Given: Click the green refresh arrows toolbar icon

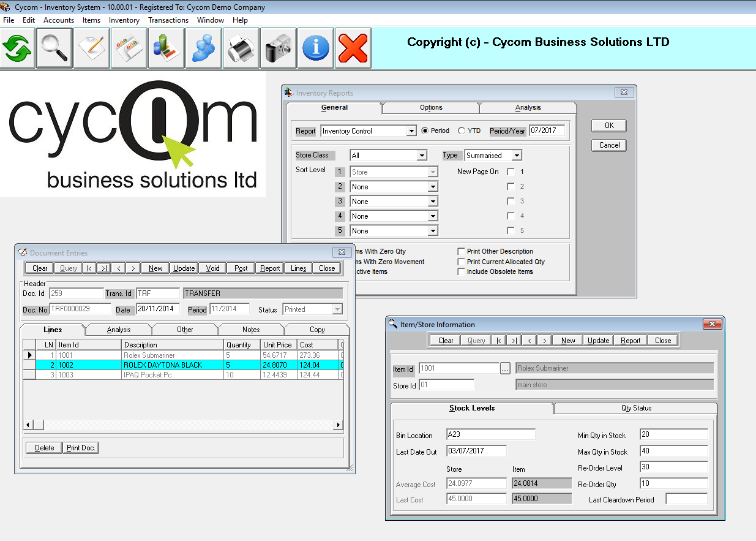Looking at the screenshot, I should (17, 48).
